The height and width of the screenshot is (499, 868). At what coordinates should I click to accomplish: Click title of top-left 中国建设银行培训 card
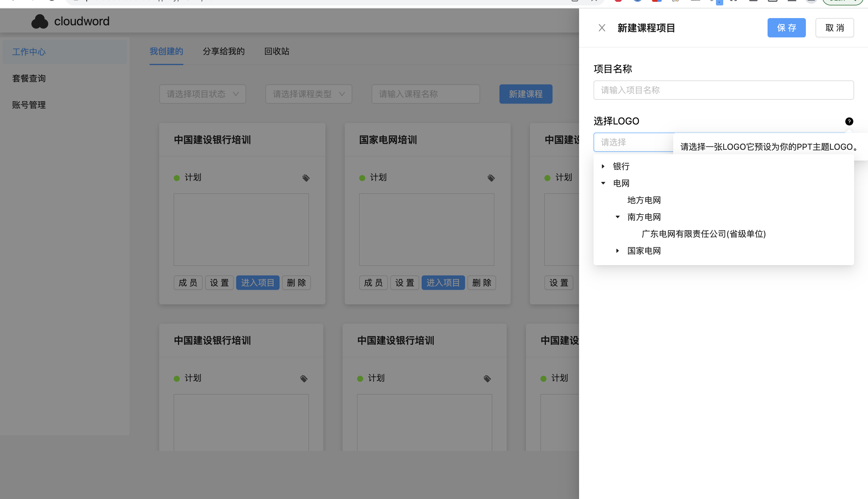pos(212,140)
